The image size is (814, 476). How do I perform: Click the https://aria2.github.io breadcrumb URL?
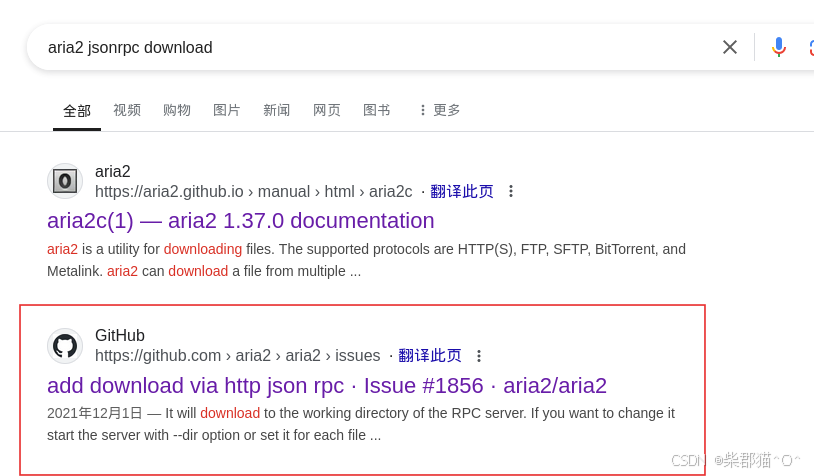pos(253,192)
